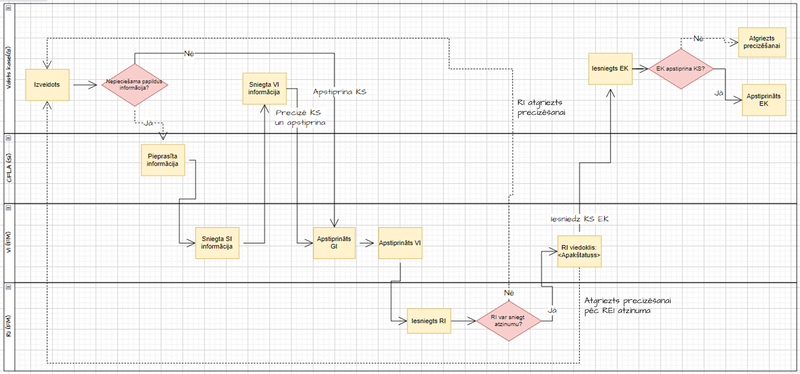800x374 pixels.
Task: Select the 'Sniegta VI informācija' box
Action: click(264, 89)
